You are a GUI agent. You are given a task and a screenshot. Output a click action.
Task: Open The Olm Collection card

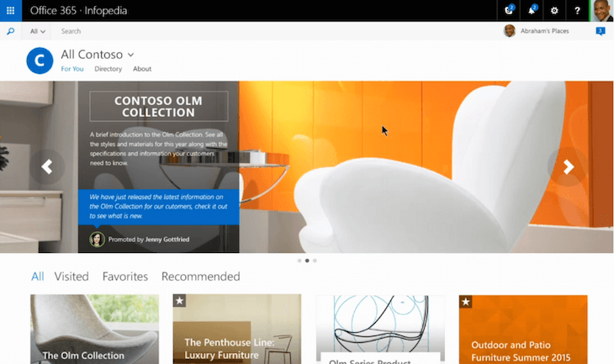tap(95, 330)
